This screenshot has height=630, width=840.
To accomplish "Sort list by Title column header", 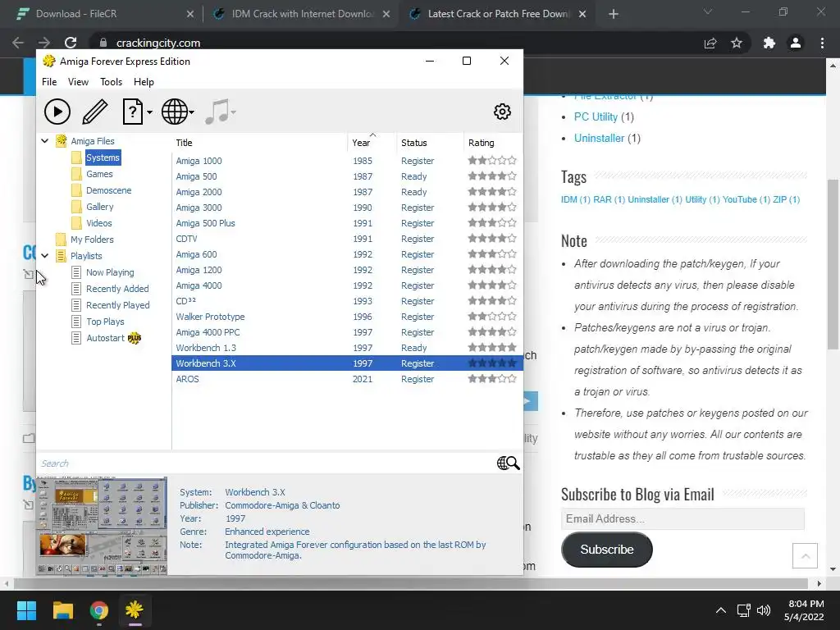I will click(260, 143).
